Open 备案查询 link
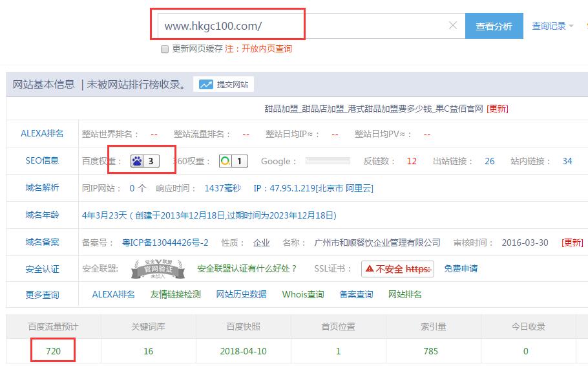This screenshot has width=588, height=366. [x=356, y=294]
